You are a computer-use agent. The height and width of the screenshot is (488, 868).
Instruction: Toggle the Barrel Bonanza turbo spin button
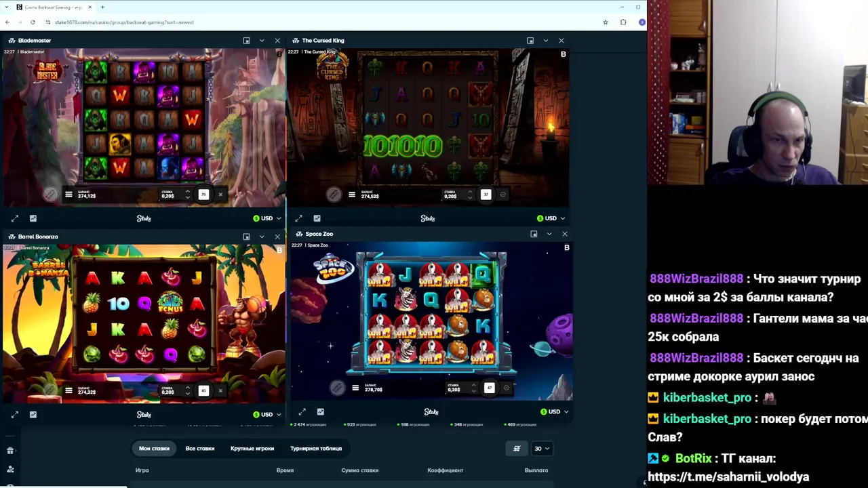[x=50, y=390]
